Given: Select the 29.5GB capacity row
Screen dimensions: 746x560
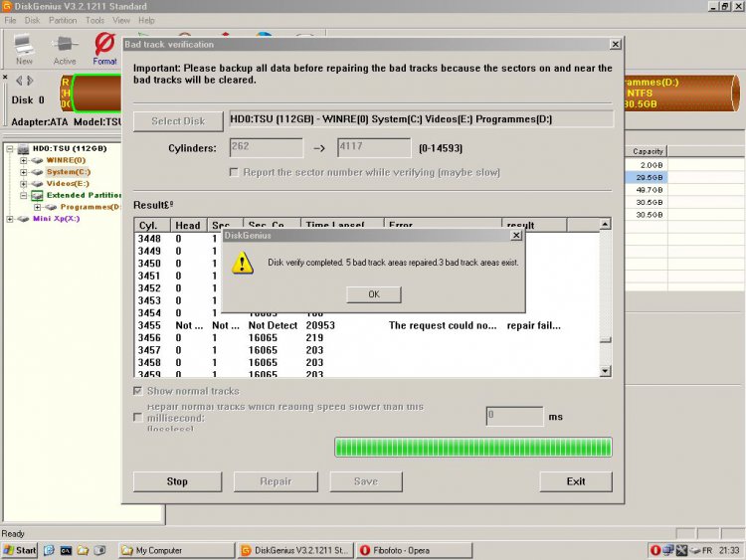Looking at the screenshot, I should pyautogui.click(x=647, y=177).
